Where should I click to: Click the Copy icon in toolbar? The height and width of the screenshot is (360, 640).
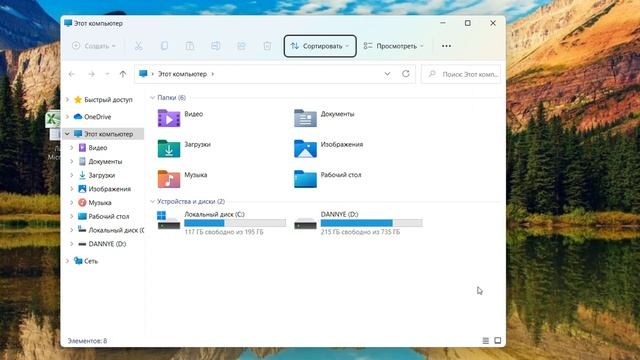click(x=164, y=46)
